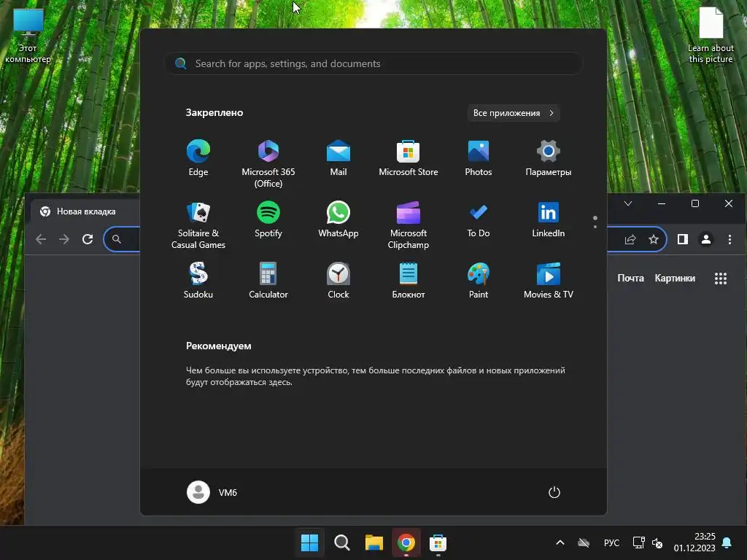Open Edge from pinned apps
This screenshot has width=747, height=560.
coord(198,158)
